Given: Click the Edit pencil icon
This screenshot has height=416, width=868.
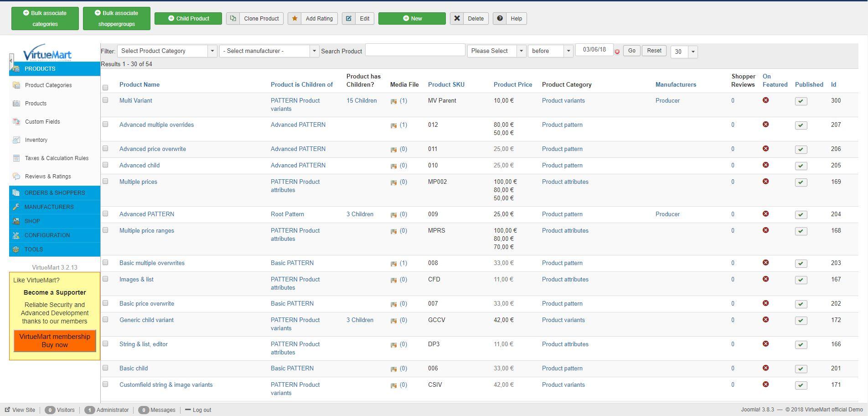Looking at the screenshot, I should tap(349, 19).
